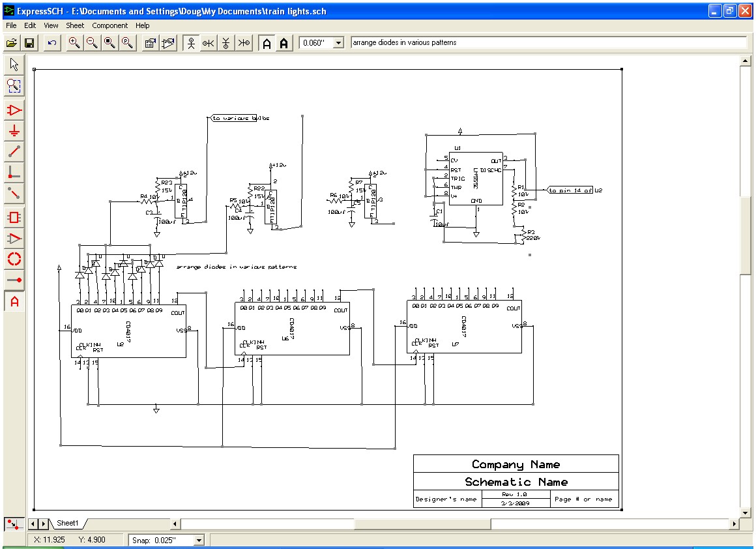756x549 pixels.
Task: Zoom out with the minus magnifier
Action: pyautogui.click(x=92, y=43)
